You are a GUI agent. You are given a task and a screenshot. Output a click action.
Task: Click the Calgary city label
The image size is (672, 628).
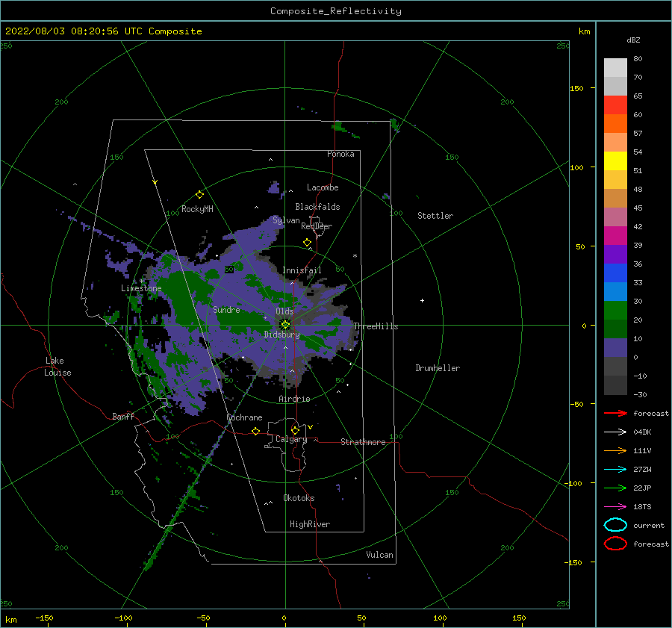click(x=291, y=439)
